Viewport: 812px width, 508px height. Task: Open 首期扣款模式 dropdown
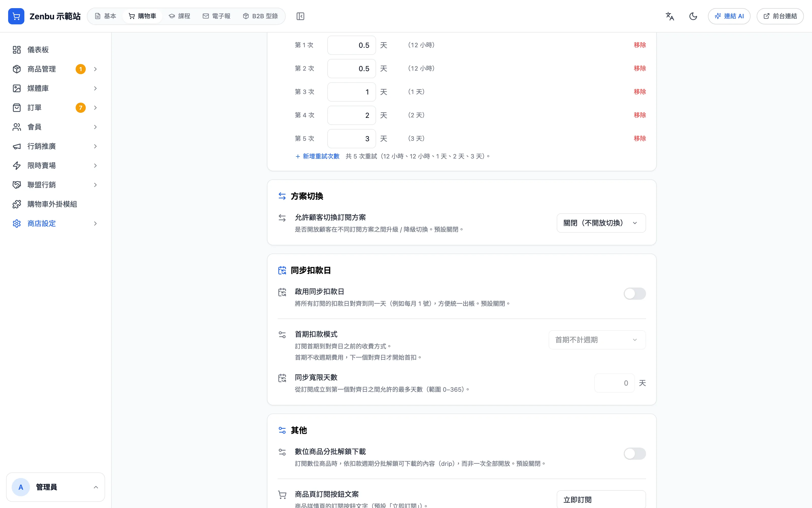(x=597, y=340)
